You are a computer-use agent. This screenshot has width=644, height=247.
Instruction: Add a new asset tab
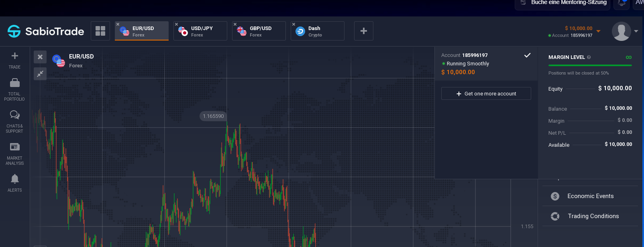[x=364, y=31]
